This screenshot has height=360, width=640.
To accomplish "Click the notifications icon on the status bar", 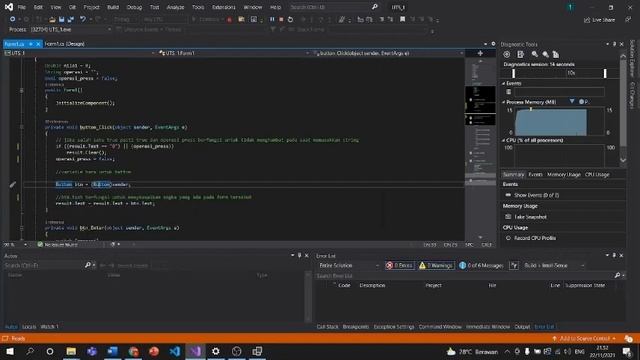I will click(629, 338).
